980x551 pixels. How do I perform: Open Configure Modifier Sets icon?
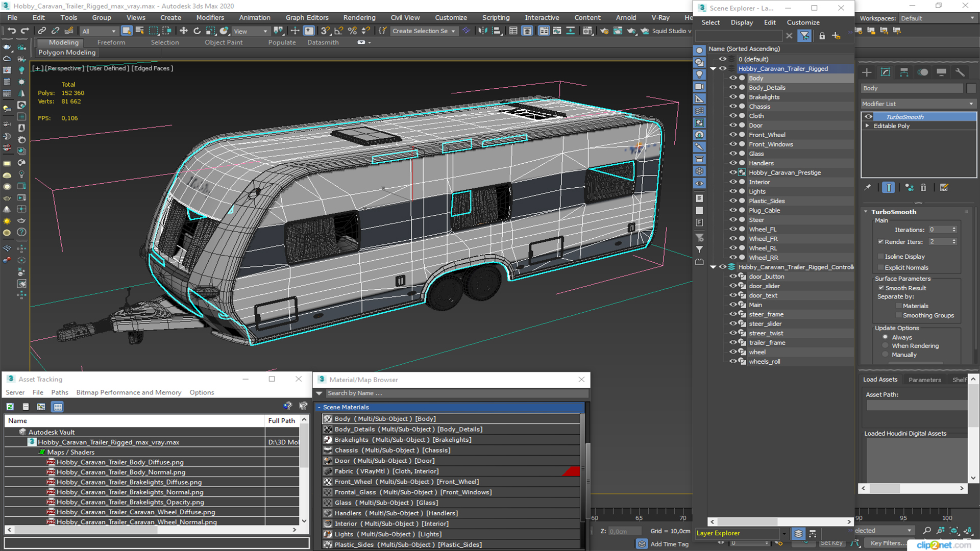[x=944, y=188]
